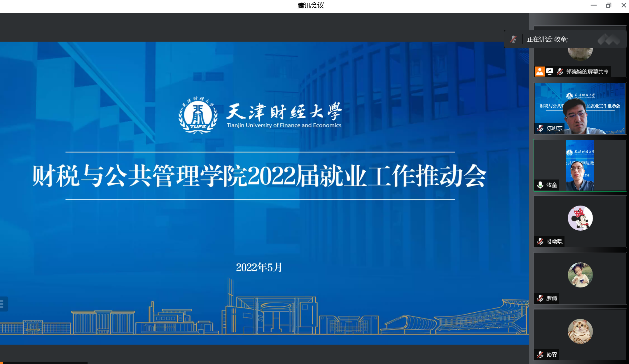This screenshot has height=364, width=629.
Task: Click the Tencent Meeting logo in speaking bar
Action: pos(609,39)
